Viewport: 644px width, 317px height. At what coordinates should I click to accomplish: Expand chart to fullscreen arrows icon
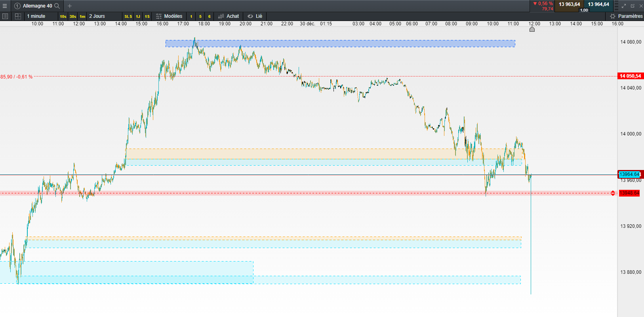coord(624,6)
